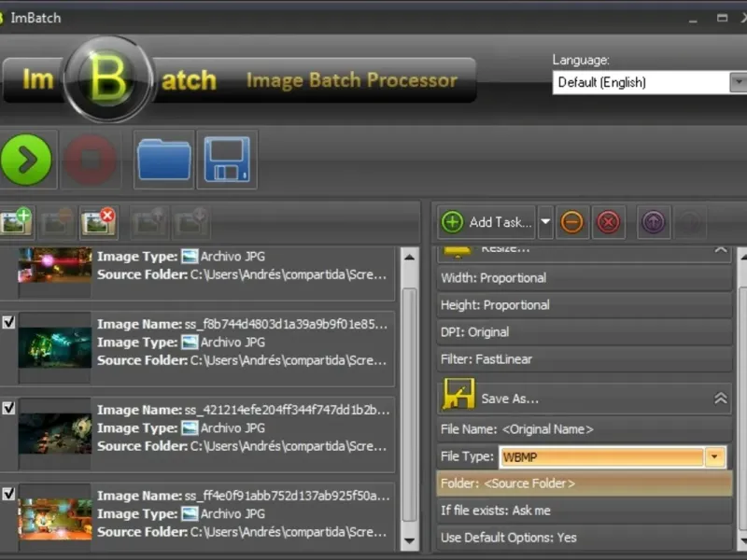
Task: Edit Height: Proportional setting
Action: pyautogui.click(x=585, y=305)
